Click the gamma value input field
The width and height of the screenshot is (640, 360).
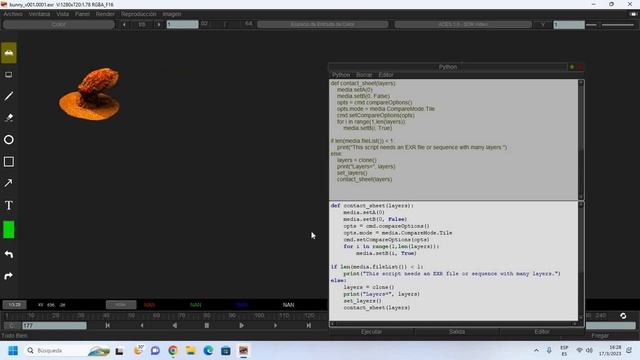(x=569, y=24)
